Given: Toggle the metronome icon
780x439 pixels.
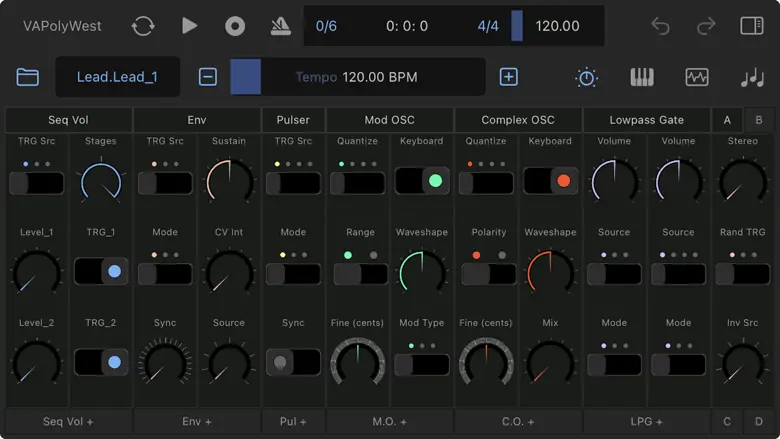Looking at the screenshot, I should point(281,26).
